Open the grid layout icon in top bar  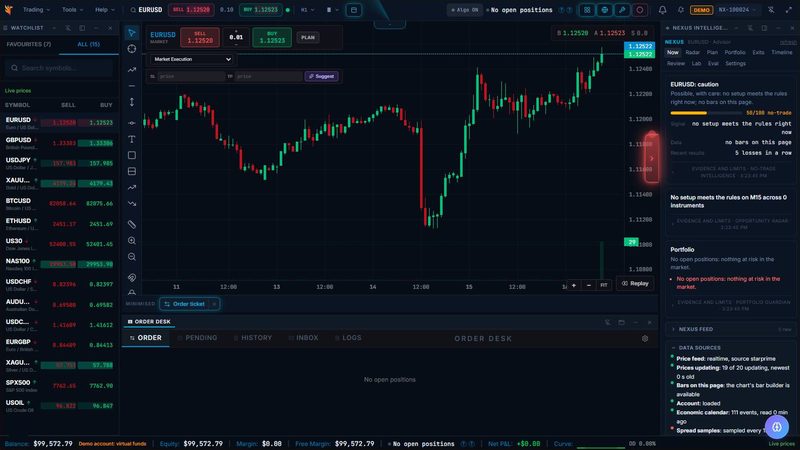pyautogui.click(x=587, y=10)
